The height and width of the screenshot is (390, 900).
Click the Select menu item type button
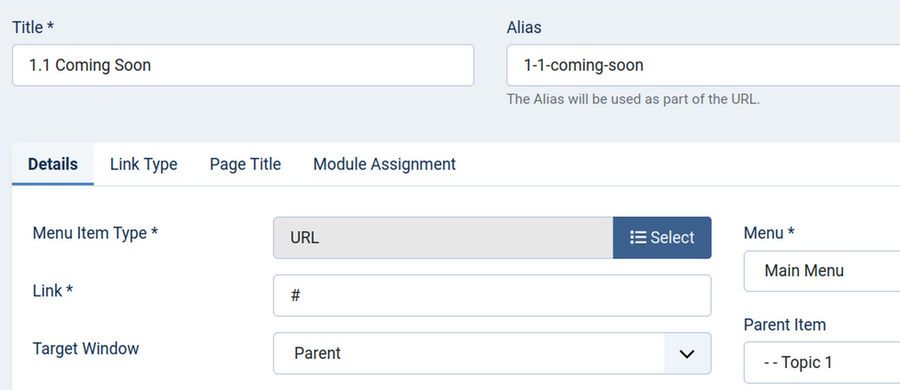(662, 237)
